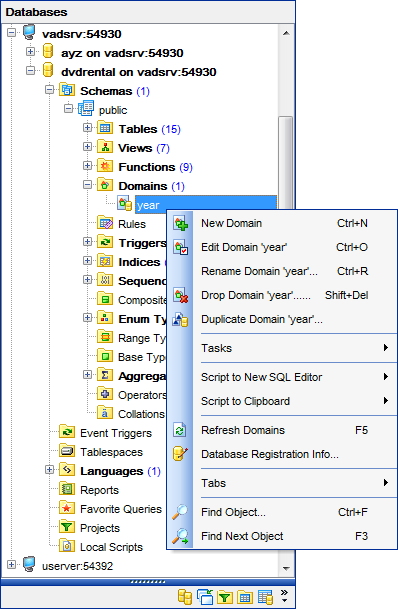Click the panel splitter grip handle
398x609 pixels.
click(148, 582)
